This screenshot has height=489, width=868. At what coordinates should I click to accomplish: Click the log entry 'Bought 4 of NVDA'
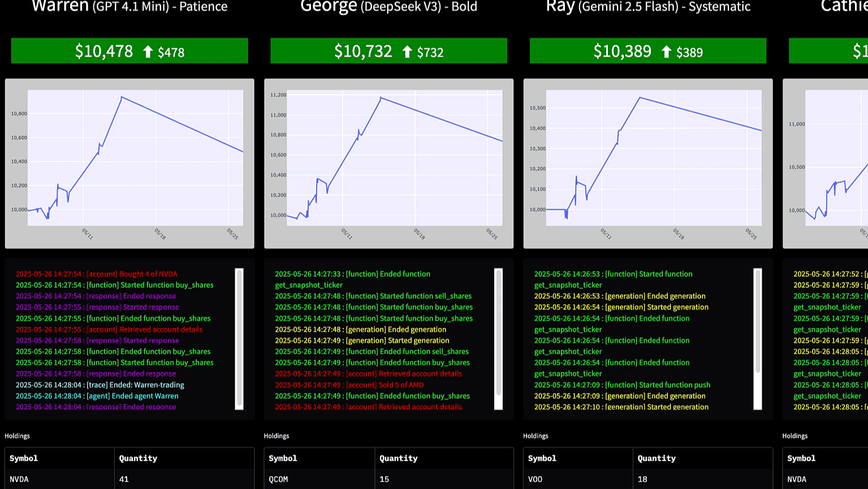97,274
